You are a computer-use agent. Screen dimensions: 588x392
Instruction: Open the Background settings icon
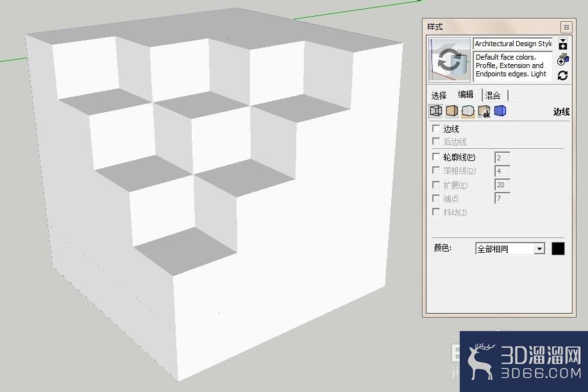coord(468,111)
